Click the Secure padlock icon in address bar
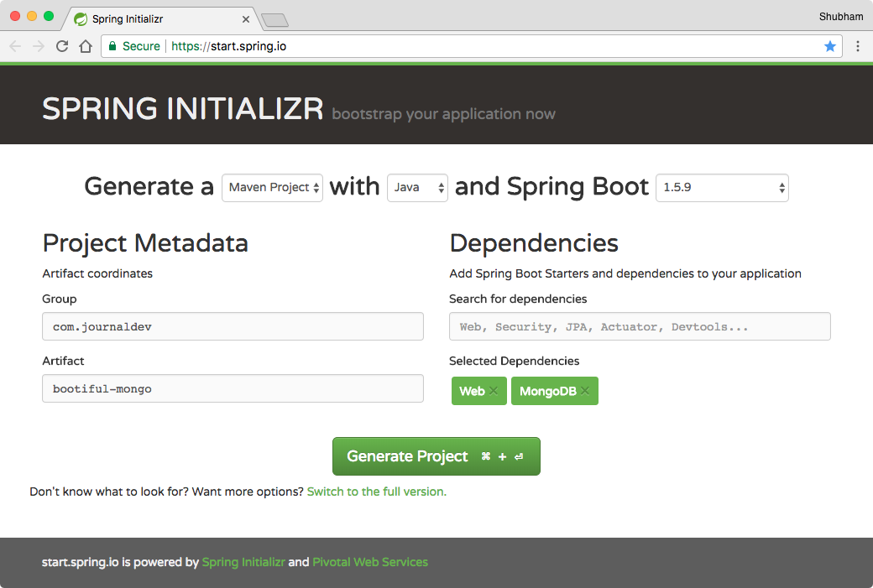The height and width of the screenshot is (588, 873). pos(114,46)
